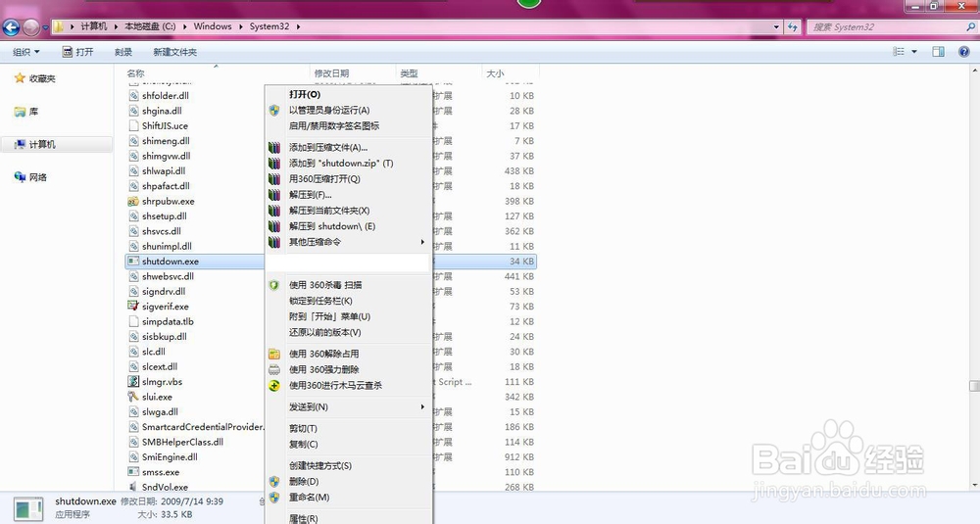Click shield icon beside Rename entry
Screen dimensions: 980x524
tap(274, 498)
